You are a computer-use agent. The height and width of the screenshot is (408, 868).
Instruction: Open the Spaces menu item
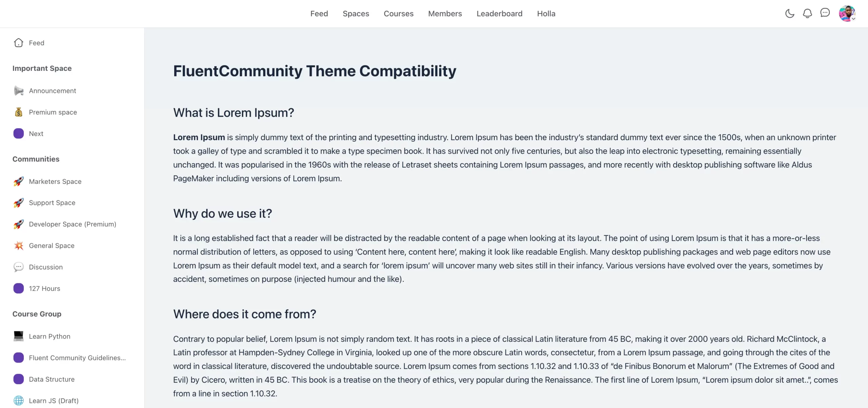356,14
